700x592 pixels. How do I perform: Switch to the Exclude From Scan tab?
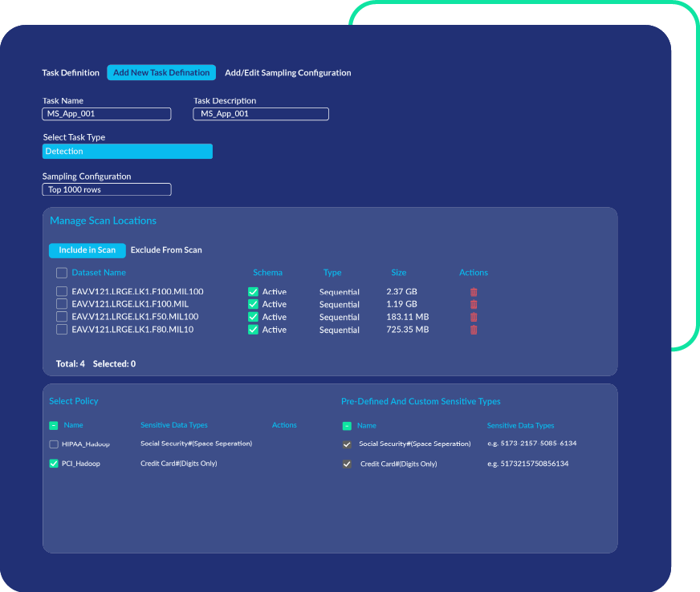[166, 249]
